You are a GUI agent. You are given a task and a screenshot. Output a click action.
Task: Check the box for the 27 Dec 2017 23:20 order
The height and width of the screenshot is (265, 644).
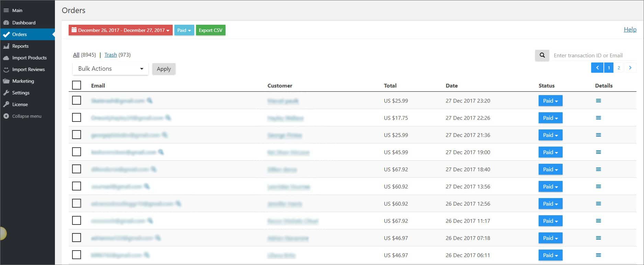click(x=77, y=100)
